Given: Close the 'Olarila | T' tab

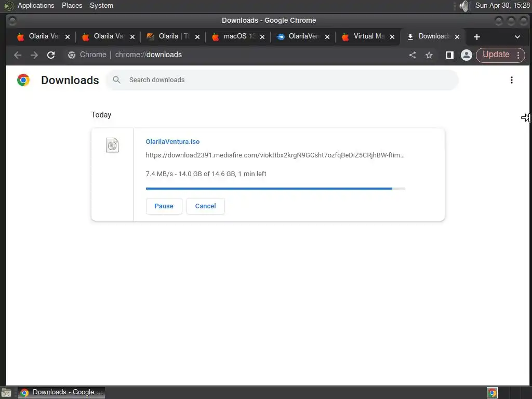Looking at the screenshot, I should tap(197, 37).
